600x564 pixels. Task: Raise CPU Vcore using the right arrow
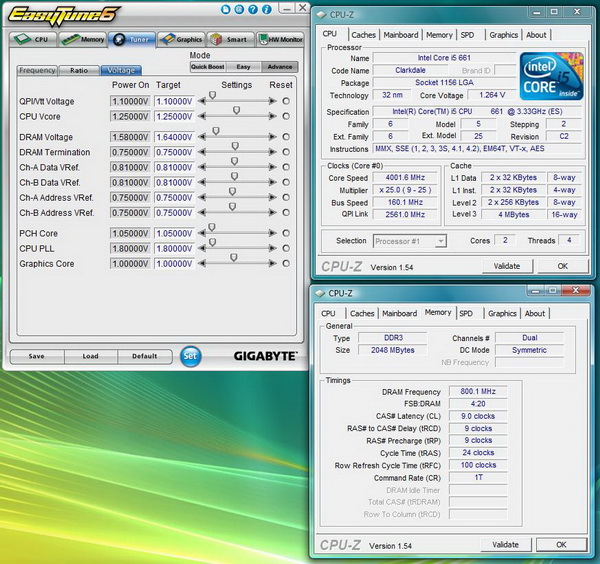(x=272, y=116)
